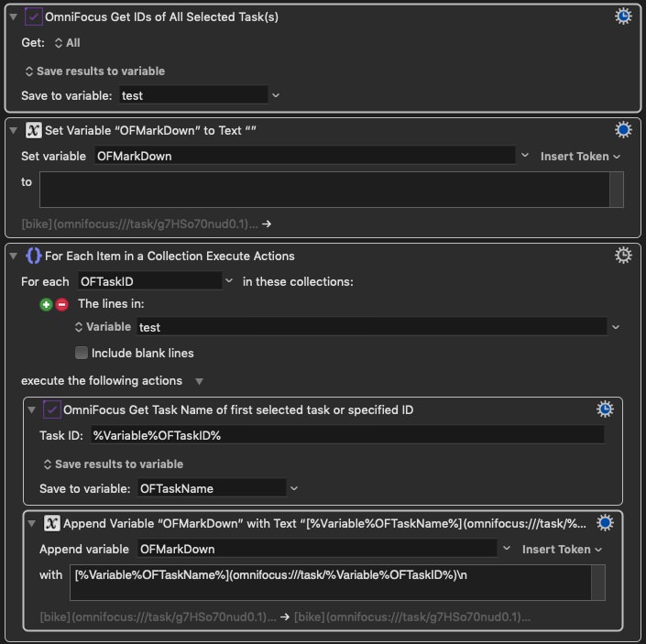The image size is (646, 644).
Task: Open Save results to variable popup in Get IDs
Action: [x=95, y=71]
